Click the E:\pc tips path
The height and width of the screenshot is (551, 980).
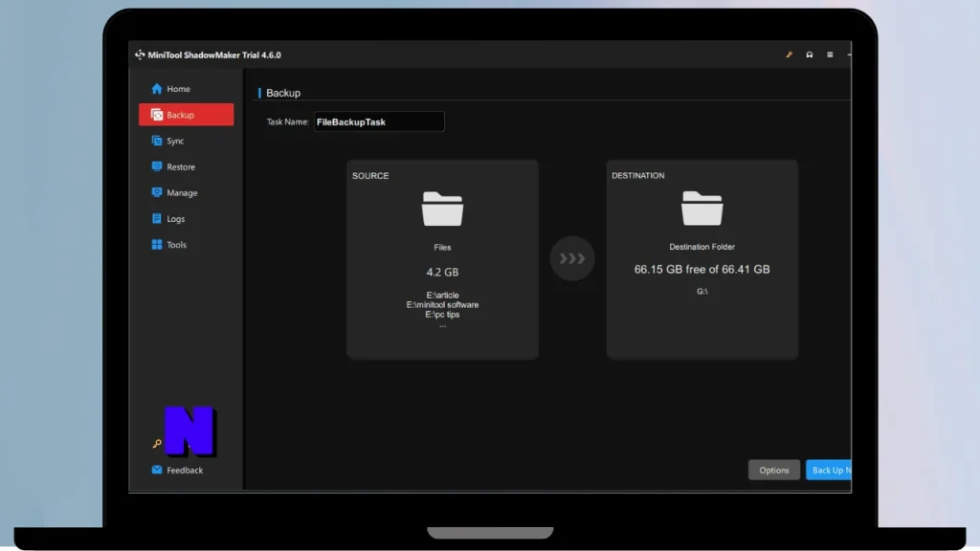tap(442, 314)
